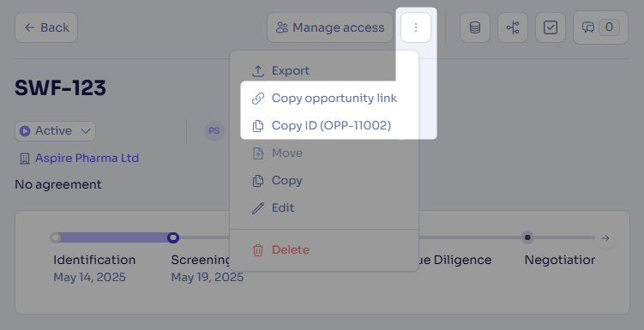Click the arrow to scroll stages right
This screenshot has width=644, height=330.
[x=605, y=238]
